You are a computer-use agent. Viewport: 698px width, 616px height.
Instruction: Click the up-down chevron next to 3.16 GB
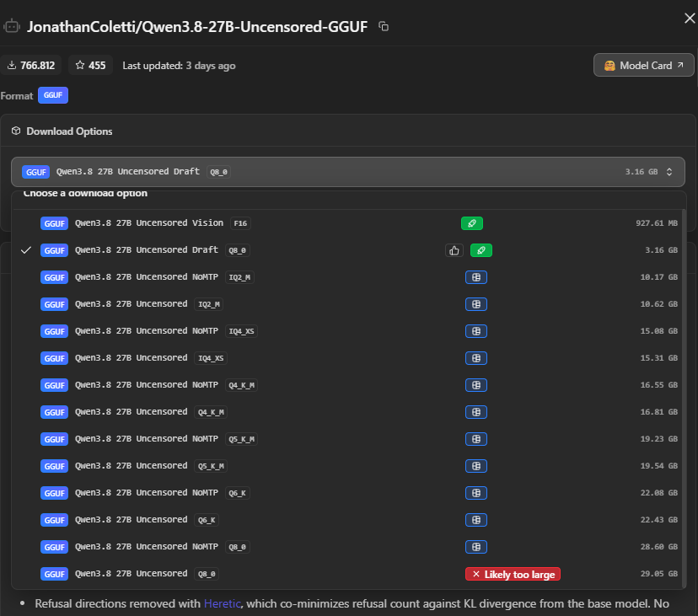(669, 172)
